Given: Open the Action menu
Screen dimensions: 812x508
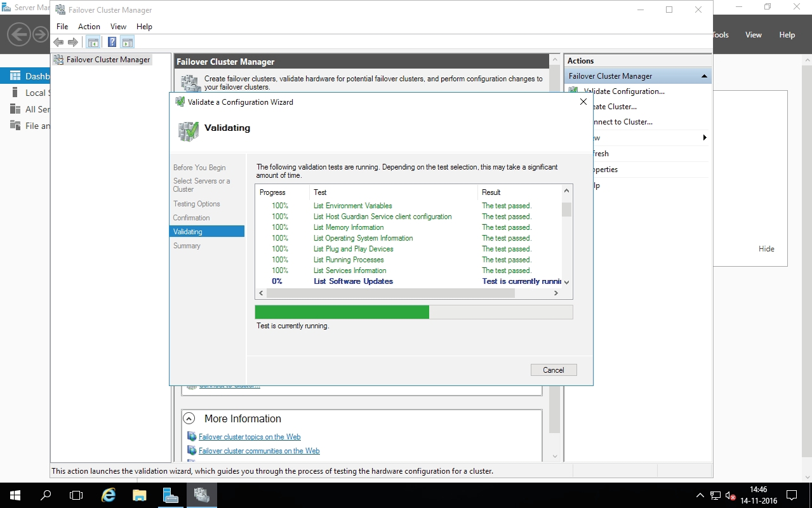Looking at the screenshot, I should click(x=89, y=27).
